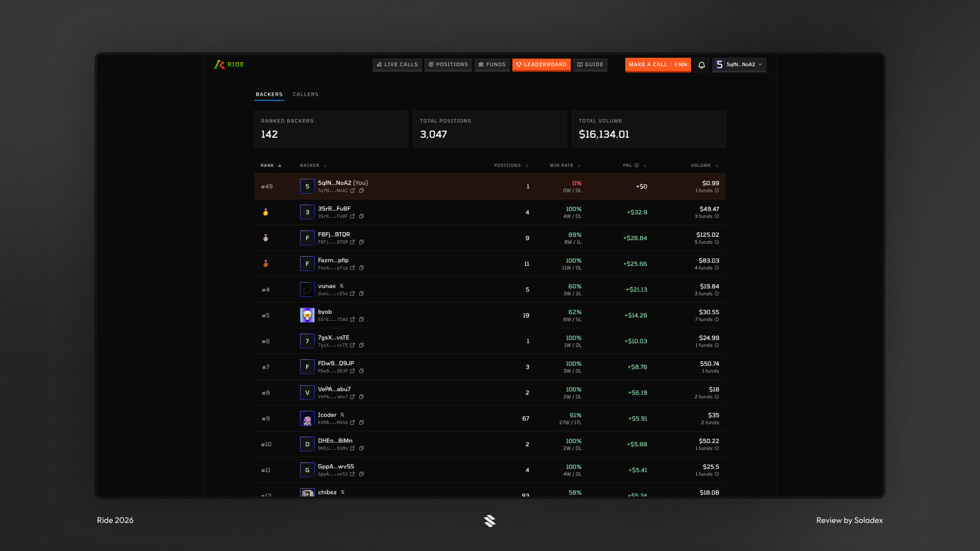Click byob's avatar thumbnail
Viewport: 980px width, 551px height.
[307, 315]
